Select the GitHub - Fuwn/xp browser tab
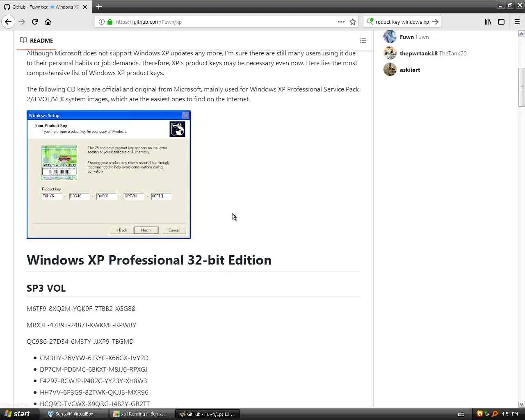The width and height of the screenshot is (525, 420). click(x=45, y=7)
